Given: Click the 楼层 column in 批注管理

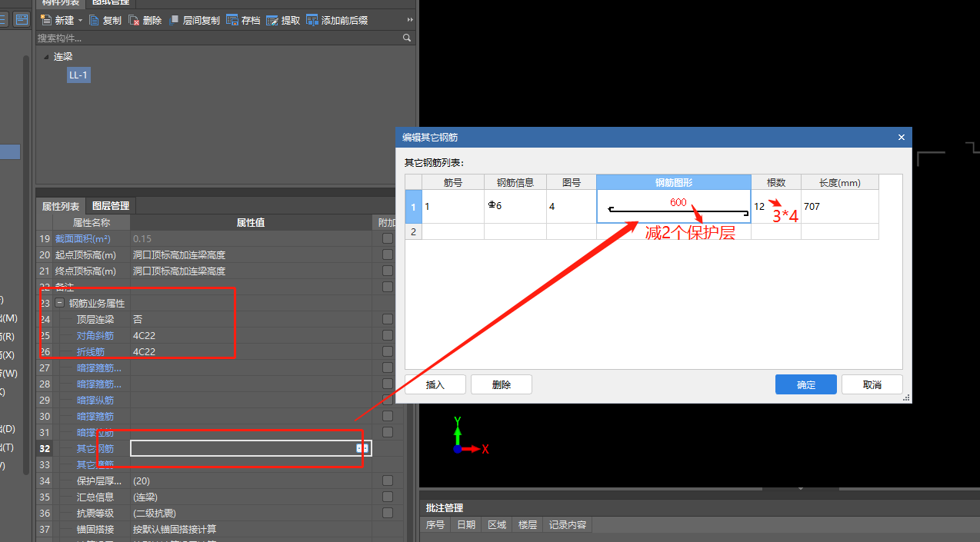Looking at the screenshot, I should pos(528,525).
